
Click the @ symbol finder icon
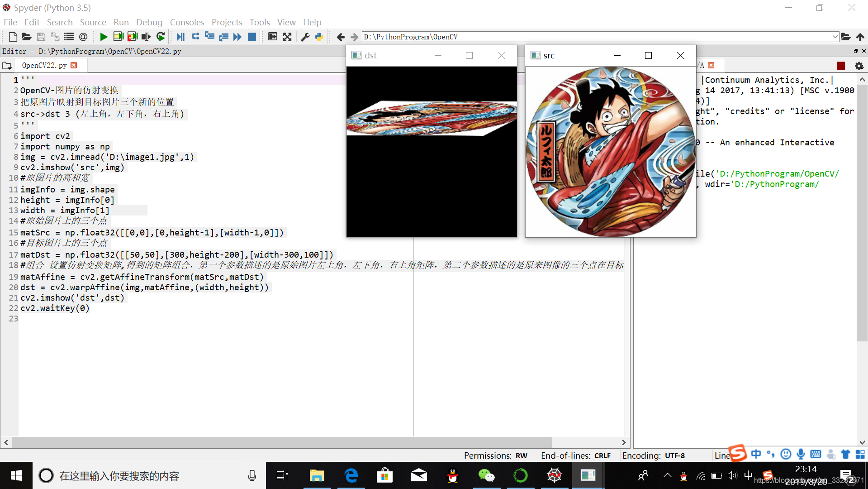coord(83,37)
